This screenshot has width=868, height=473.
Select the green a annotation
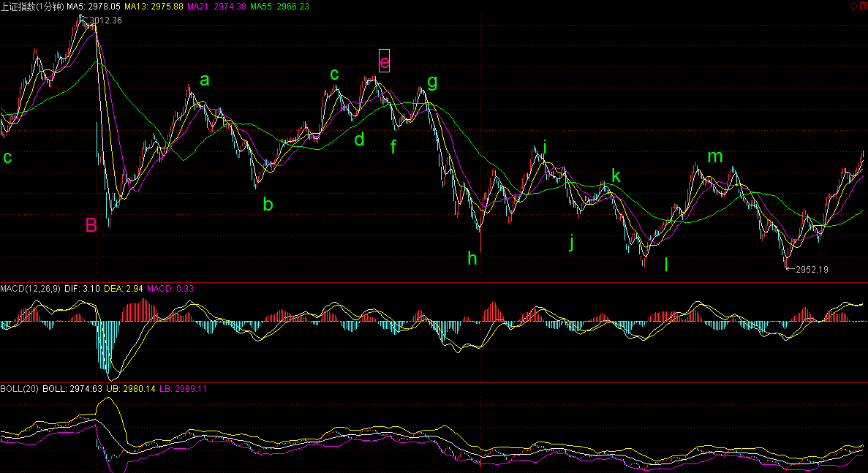pyautogui.click(x=205, y=80)
